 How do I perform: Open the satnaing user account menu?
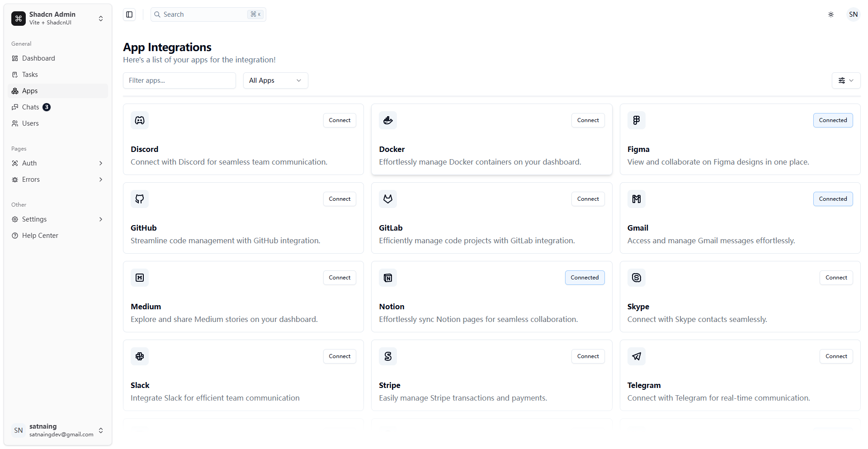[x=58, y=430]
